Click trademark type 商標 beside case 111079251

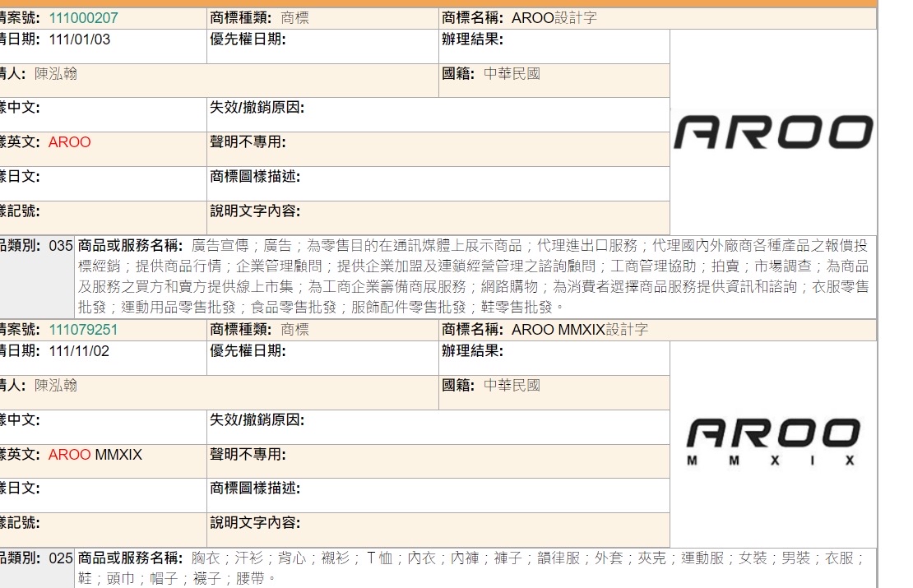tap(294, 330)
